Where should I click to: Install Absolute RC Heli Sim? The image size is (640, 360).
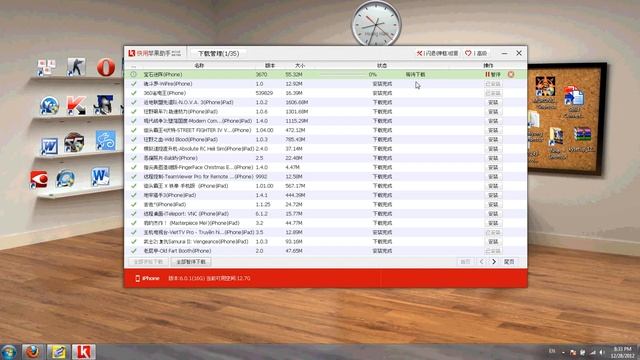point(493,149)
